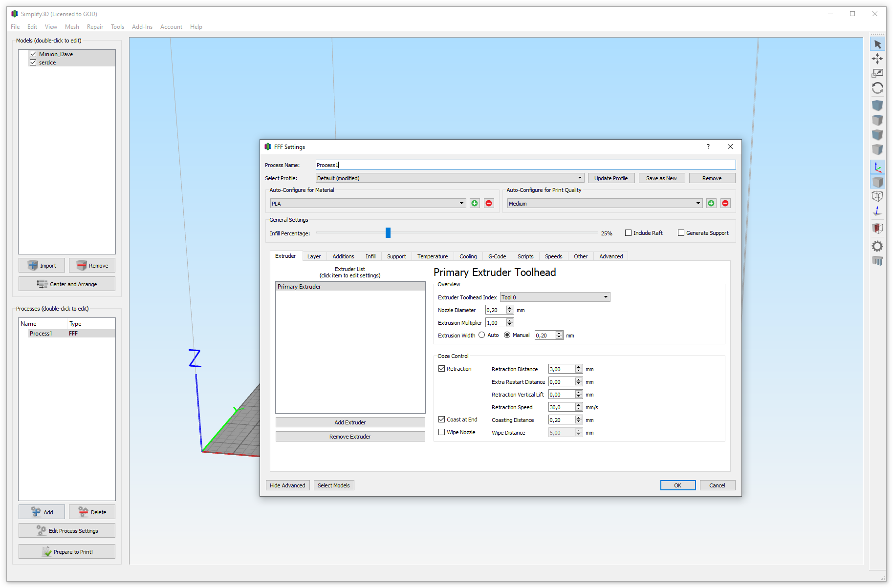Toggle the Minion_Dave model checkbox
Image resolution: width=893 pixels, height=588 pixels.
[x=33, y=54]
